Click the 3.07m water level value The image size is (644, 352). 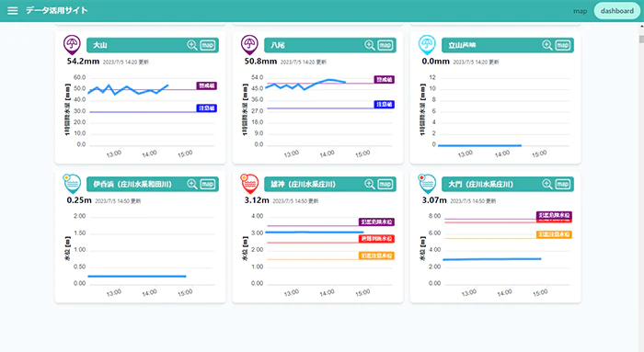pos(434,200)
